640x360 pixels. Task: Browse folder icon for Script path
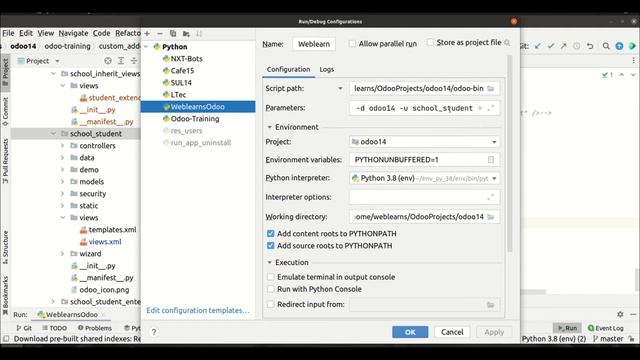(491, 89)
